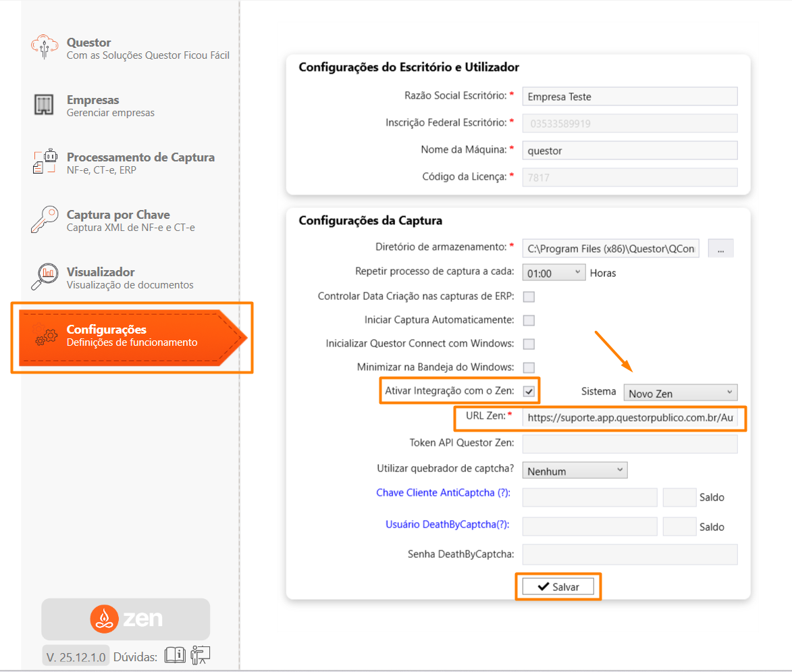Open the Empresas building icon
This screenshot has height=672, width=792.
[44, 105]
